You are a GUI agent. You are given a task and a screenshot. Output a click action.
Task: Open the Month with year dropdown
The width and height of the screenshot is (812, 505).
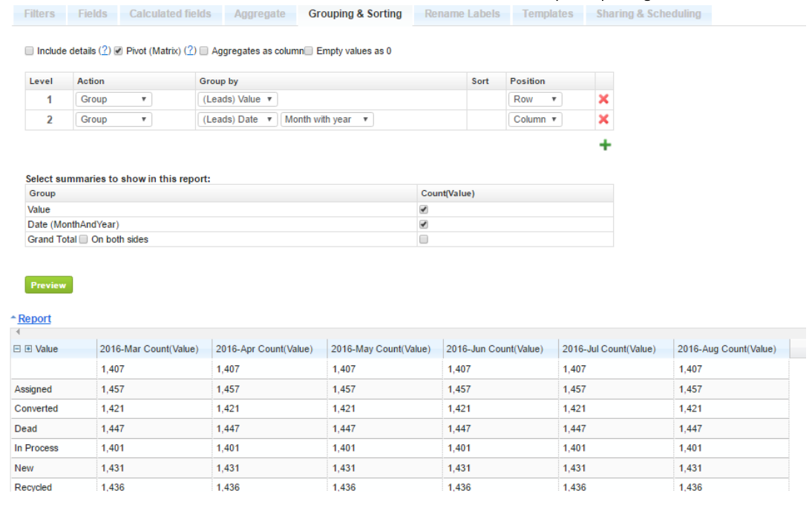pyautogui.click(x=327, y=120)
